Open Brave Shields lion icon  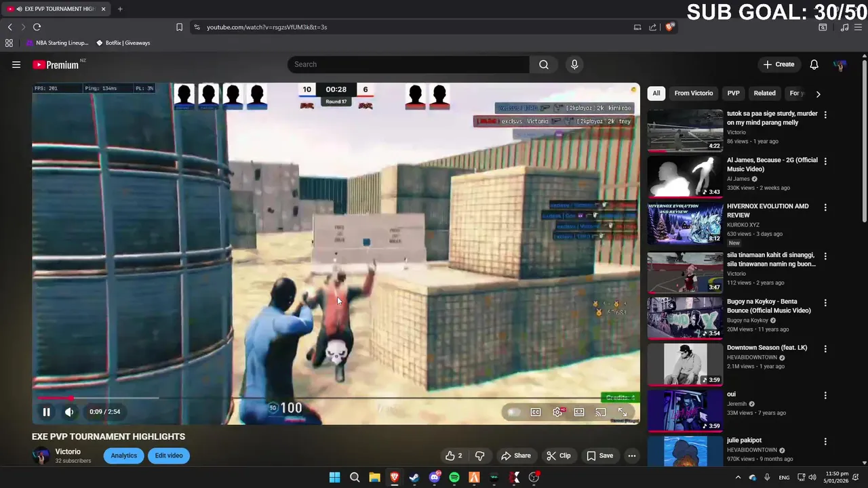tap(670, 27)
